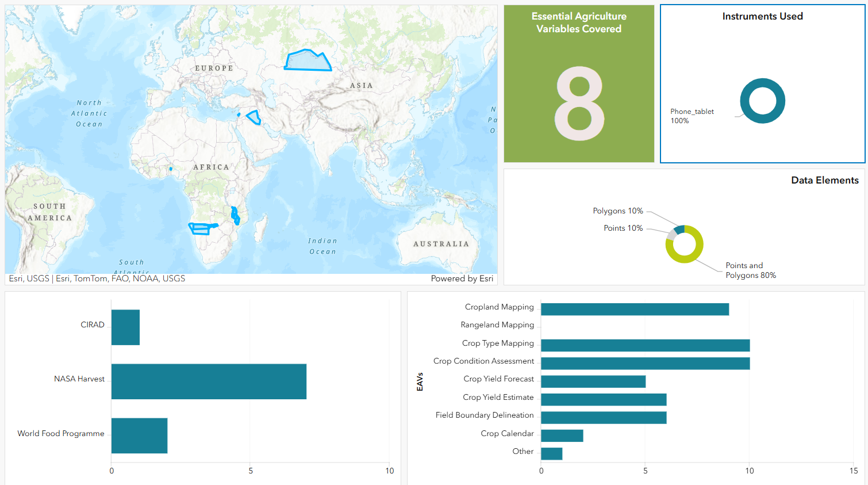Select the highlighted Kazakhstan polygon on the map
This screenshot has width=868, height=485.
tap(309, 61)
